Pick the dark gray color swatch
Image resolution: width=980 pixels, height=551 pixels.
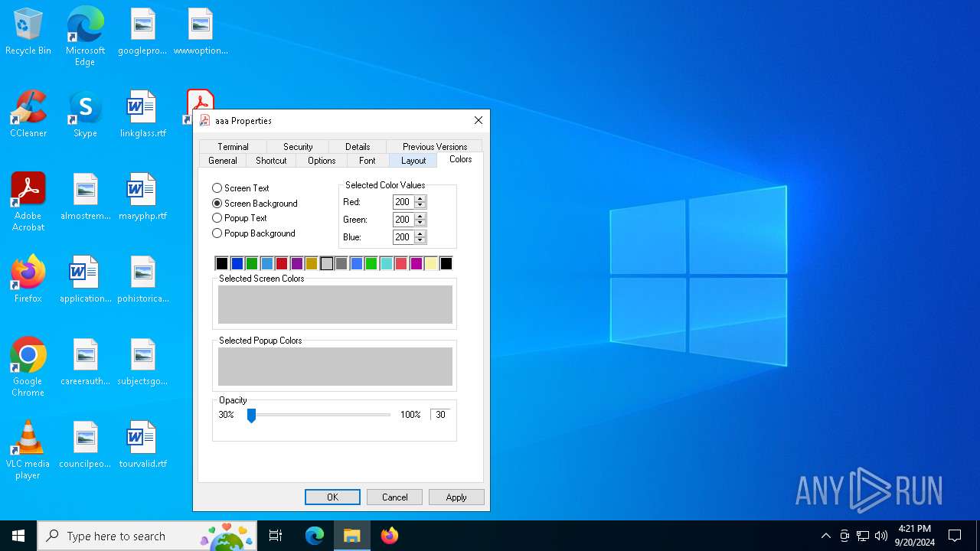341,264
